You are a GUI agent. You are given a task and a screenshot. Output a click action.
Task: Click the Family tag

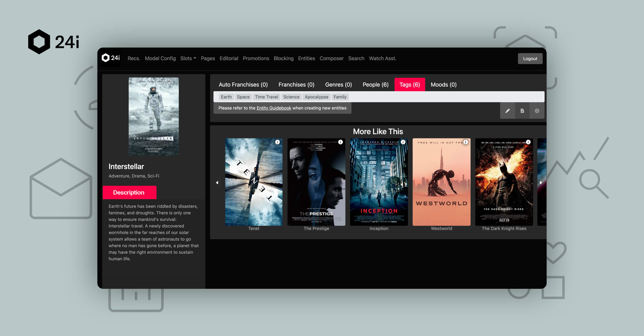340,97
